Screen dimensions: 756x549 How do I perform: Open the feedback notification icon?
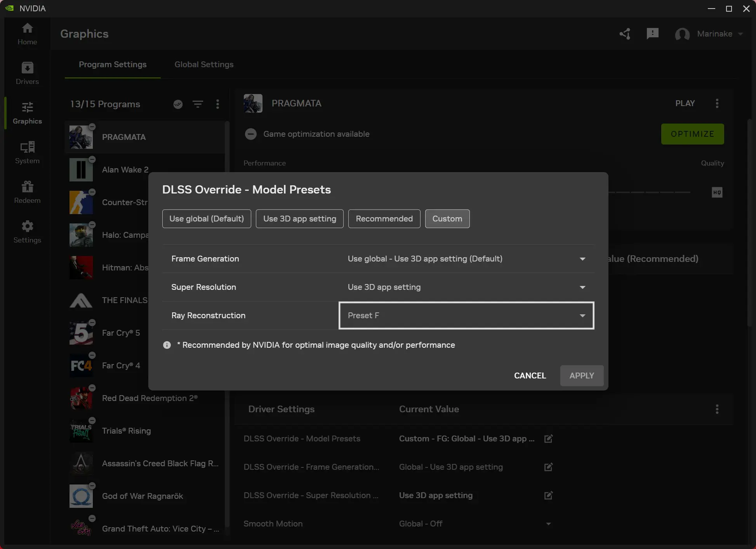(653, 34)
